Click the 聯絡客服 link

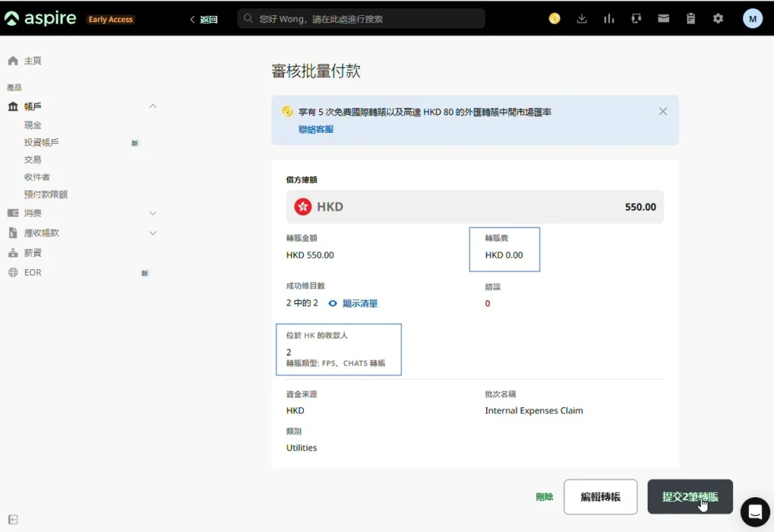pyautogui.click(x=316, y=129)
